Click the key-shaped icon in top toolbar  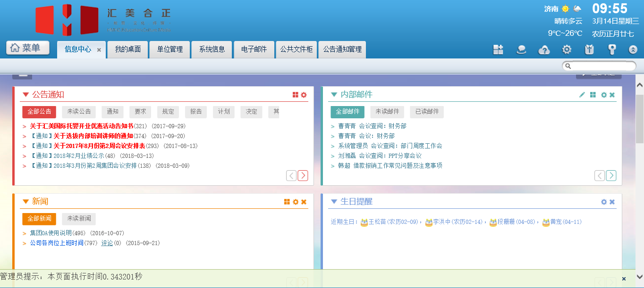pyautogui.click(x=612, y=50)
